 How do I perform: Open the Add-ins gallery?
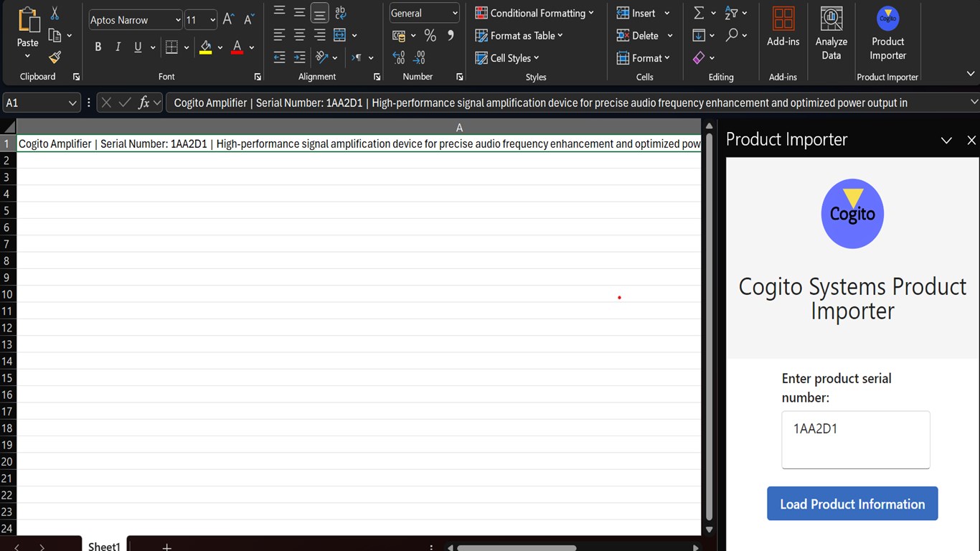coord(783,29)
